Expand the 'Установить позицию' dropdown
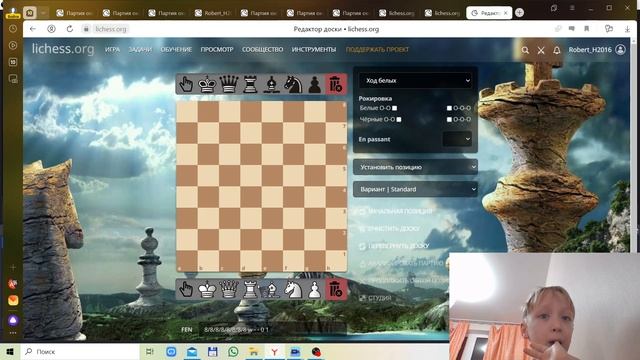Viewport: 640px width, 360px height. (x=415, y=167)
